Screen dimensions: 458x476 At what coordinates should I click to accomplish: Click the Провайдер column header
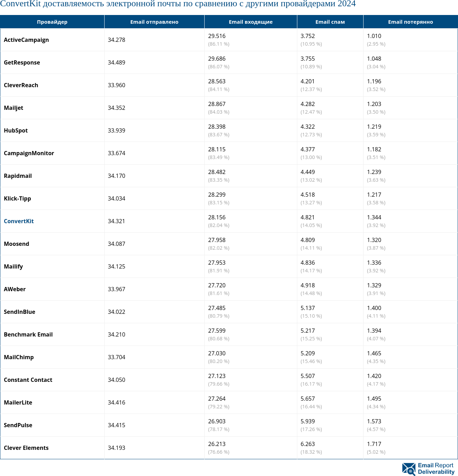tap(52, 22)
